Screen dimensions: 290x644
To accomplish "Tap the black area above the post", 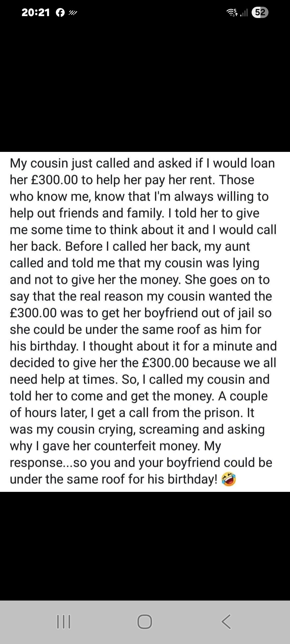I will [x=145, y=86].
